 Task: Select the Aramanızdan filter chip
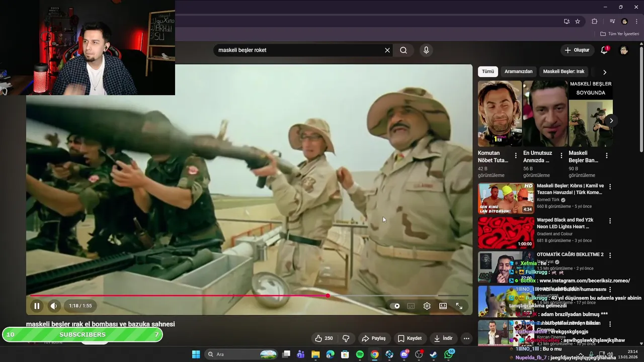(x=518, y=71)
